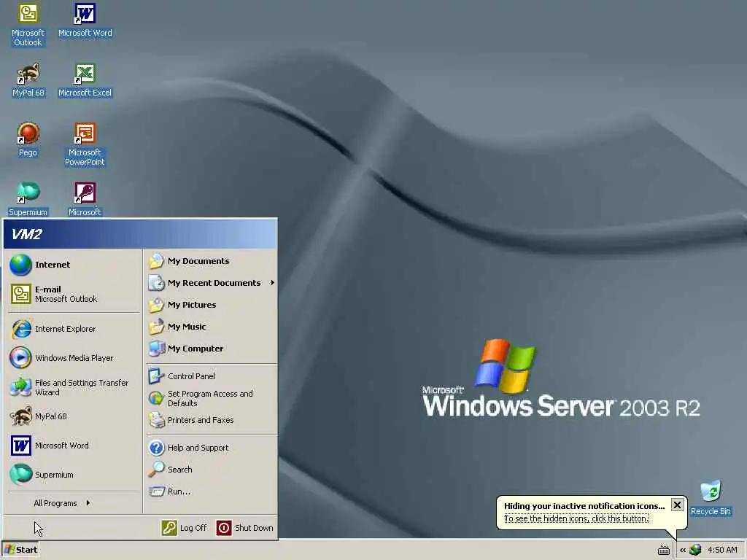Open the Microsoft Excel desktop icon
The width and height of the screenshot is (747, 560).
(x=85, y=80)
